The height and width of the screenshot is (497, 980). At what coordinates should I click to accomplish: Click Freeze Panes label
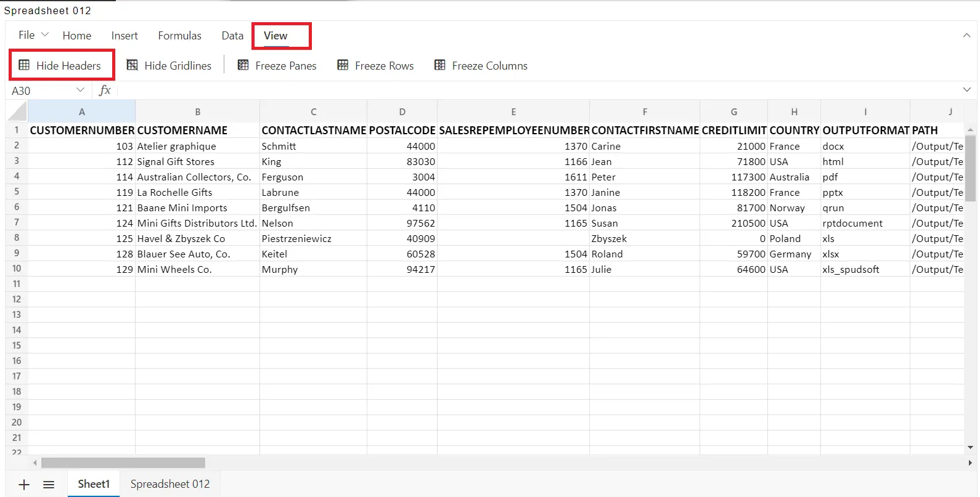click(286, 66)
